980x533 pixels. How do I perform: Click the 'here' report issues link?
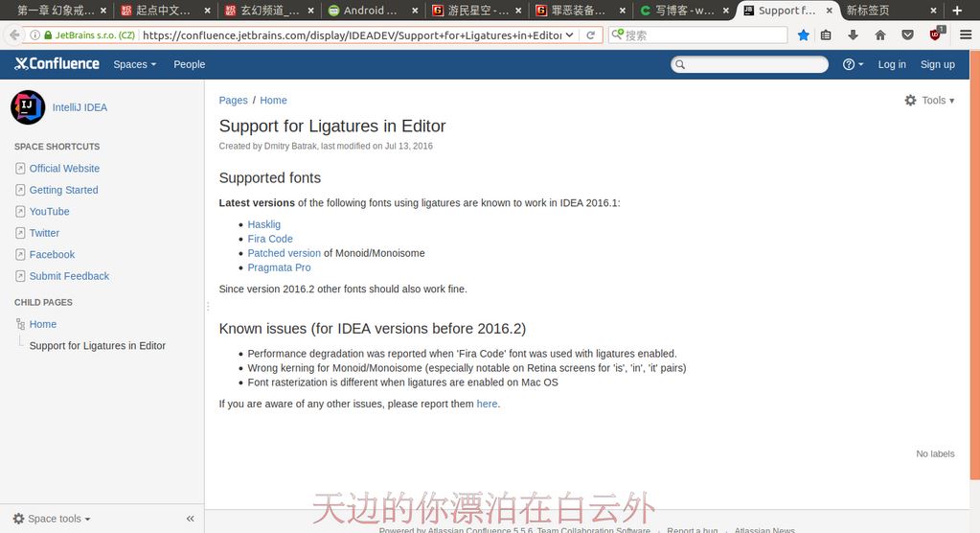click(487, 404)
